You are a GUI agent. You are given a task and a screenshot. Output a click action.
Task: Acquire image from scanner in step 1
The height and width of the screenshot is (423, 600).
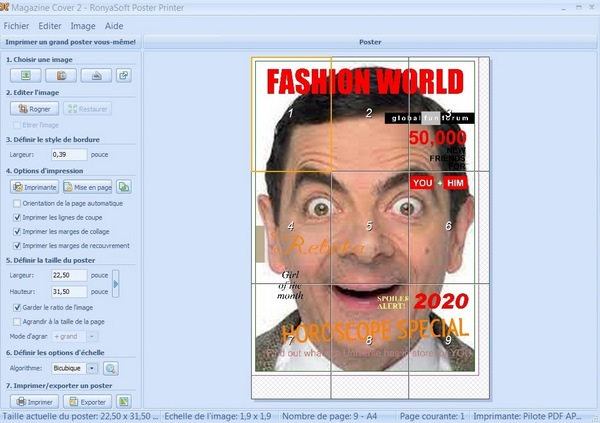[x=96, y=75]
